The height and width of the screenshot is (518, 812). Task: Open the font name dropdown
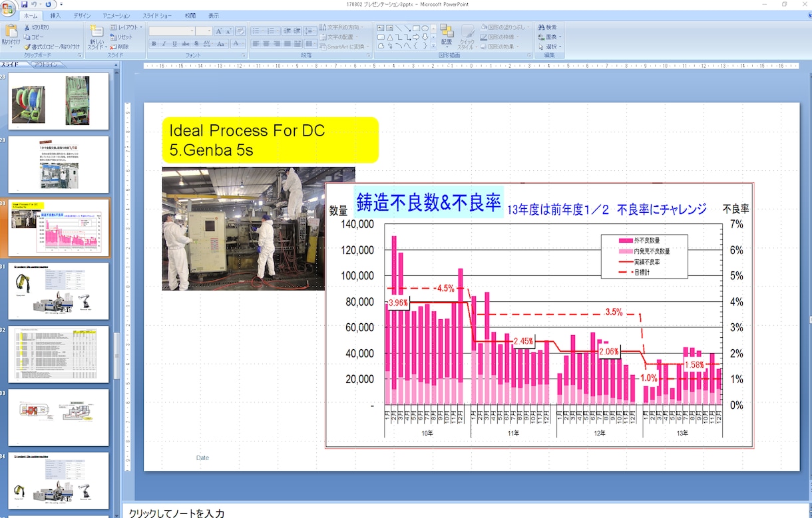(x=192, y=31)
